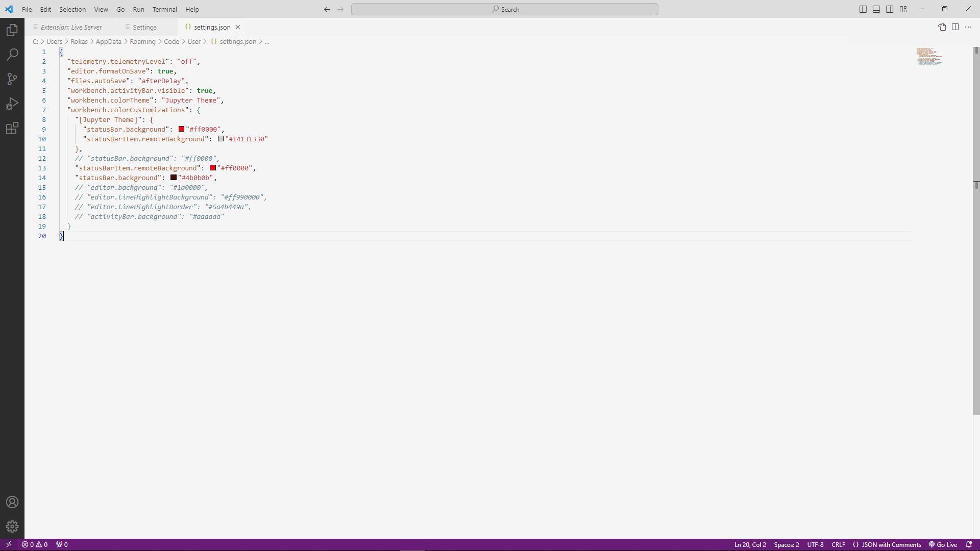Open the Extensions view icon
Viewport: 980px width, 551px height.
tap(12, 128)
